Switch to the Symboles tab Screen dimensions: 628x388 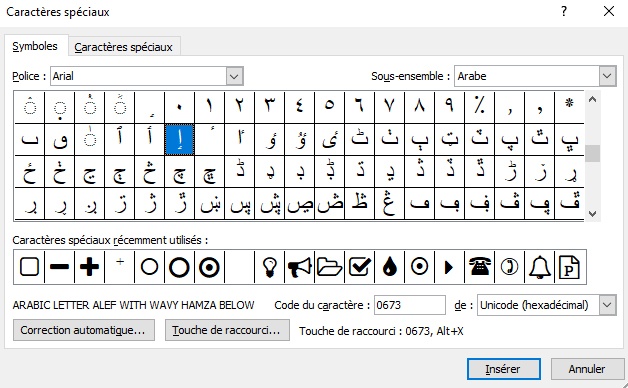click(35, 46)
